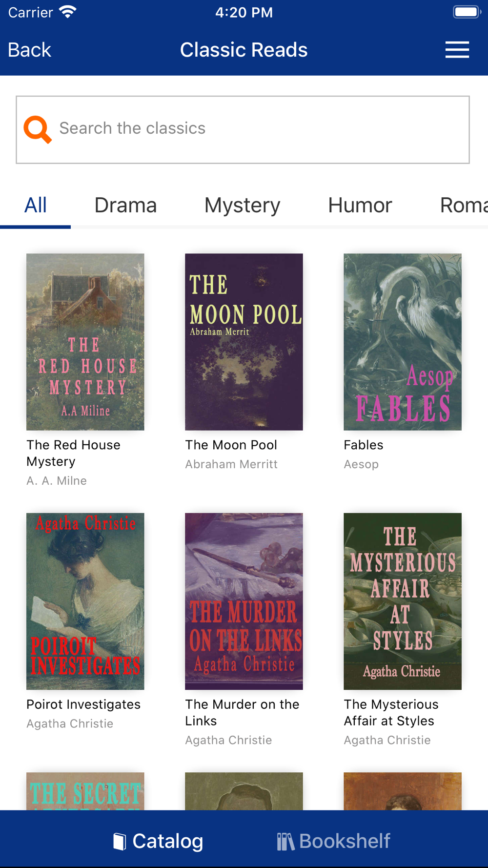This screenshot has height=868, width=488.
Task: Open the hamburger menu icon
Action: [x=457, y=50]
